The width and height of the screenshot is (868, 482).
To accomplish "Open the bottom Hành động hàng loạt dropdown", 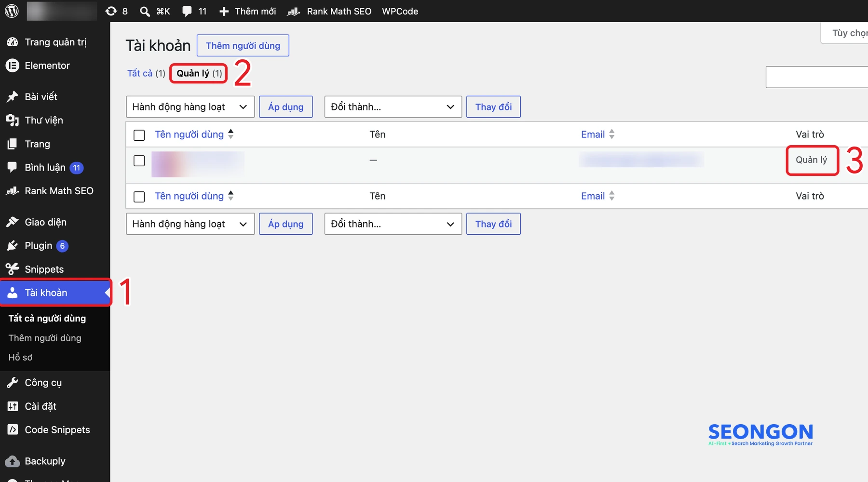I will tap(190, 224).
